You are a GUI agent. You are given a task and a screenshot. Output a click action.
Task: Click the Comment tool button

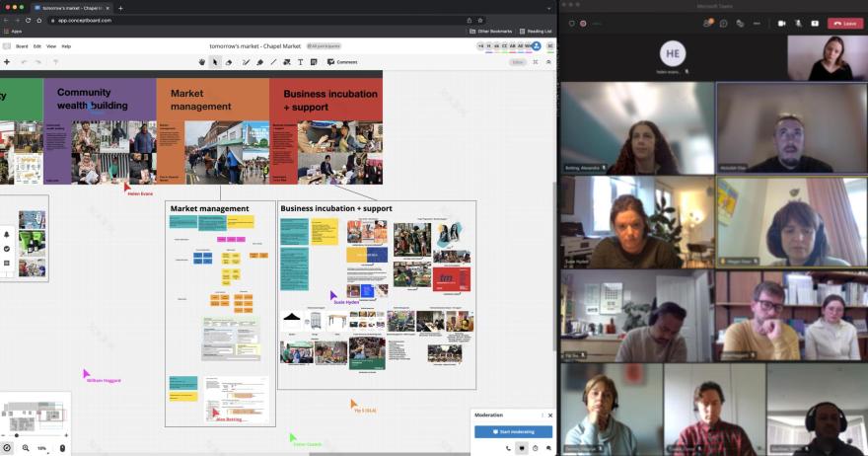341,62
